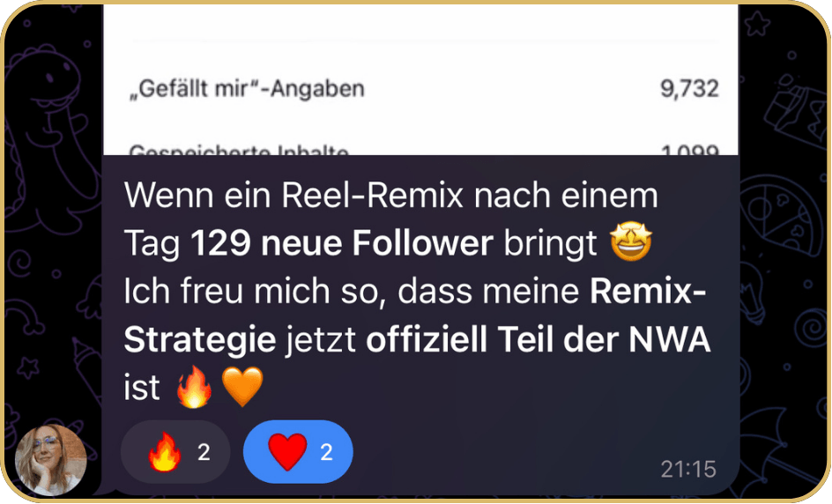Toggle the red heart reaction pill
Image resolution: width=832 pixels, height=504 pixels.
coord(298,452)
